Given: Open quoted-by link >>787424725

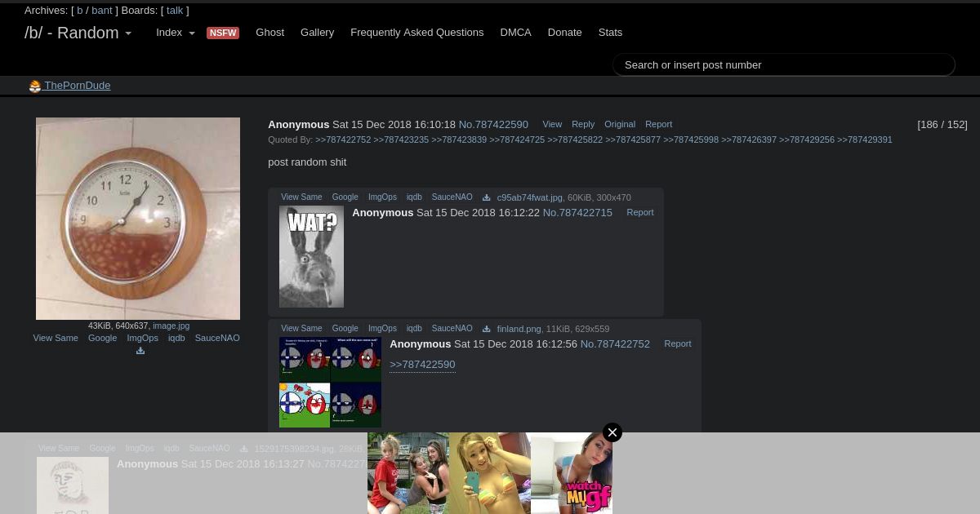Looking at the screenshot, I should pyautogui.click(x=517, y=140).
